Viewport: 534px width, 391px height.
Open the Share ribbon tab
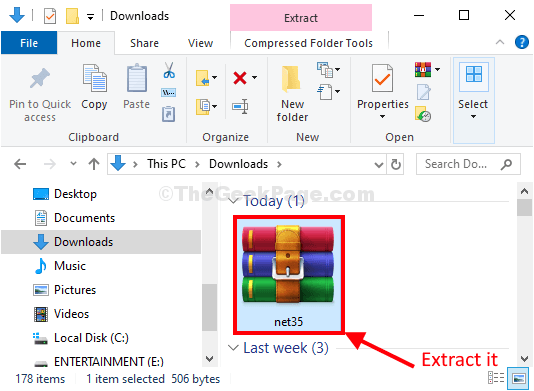coord(144,43)
